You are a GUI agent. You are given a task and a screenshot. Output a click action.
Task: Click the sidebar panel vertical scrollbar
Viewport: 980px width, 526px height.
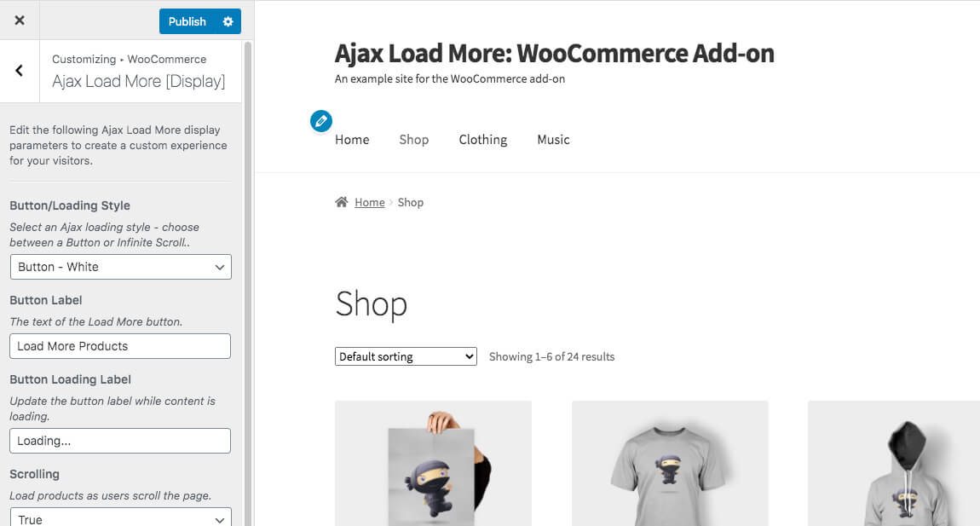coord(248,283)
